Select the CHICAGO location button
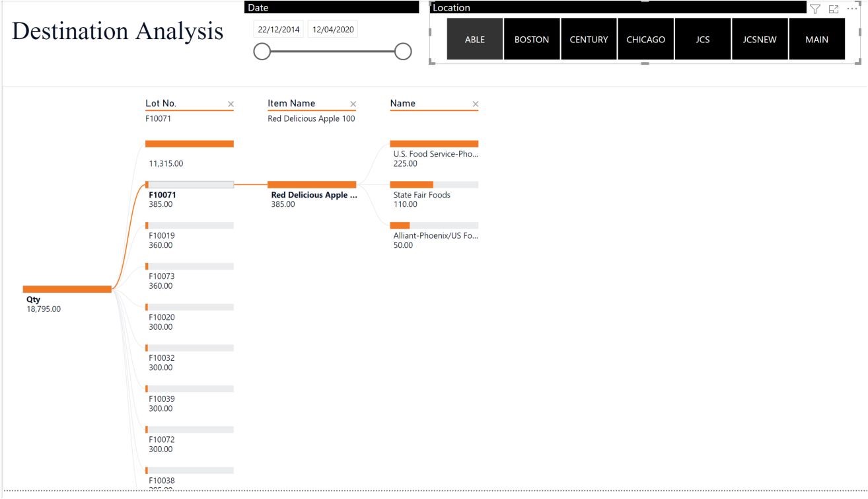This screenshot has height=499, width=868. (x=646, y=39)
